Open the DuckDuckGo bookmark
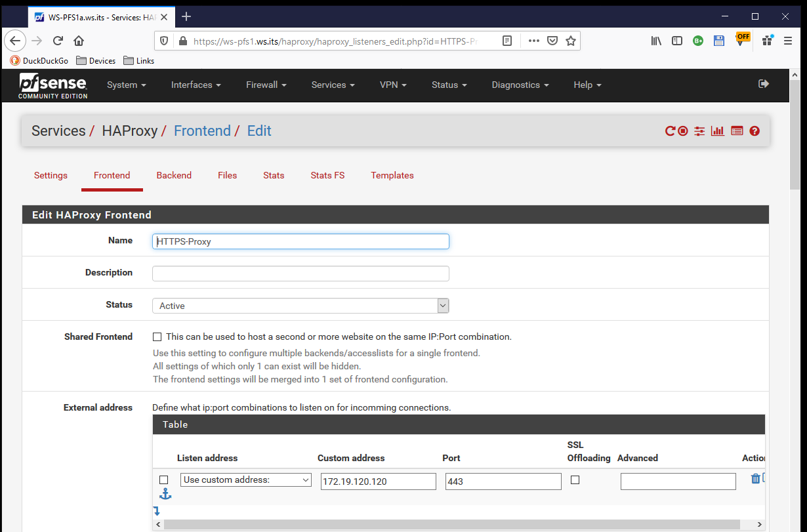This screenshot has width=807, height=532. click(39, 60)
